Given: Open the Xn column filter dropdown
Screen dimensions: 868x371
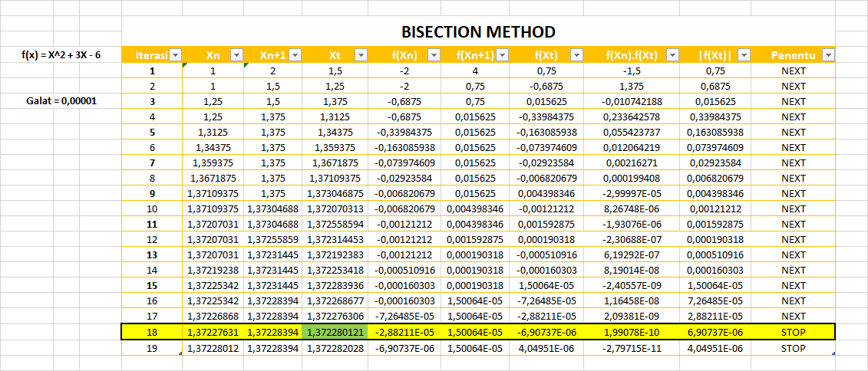Looking at the screenshot, I should 236,55.
